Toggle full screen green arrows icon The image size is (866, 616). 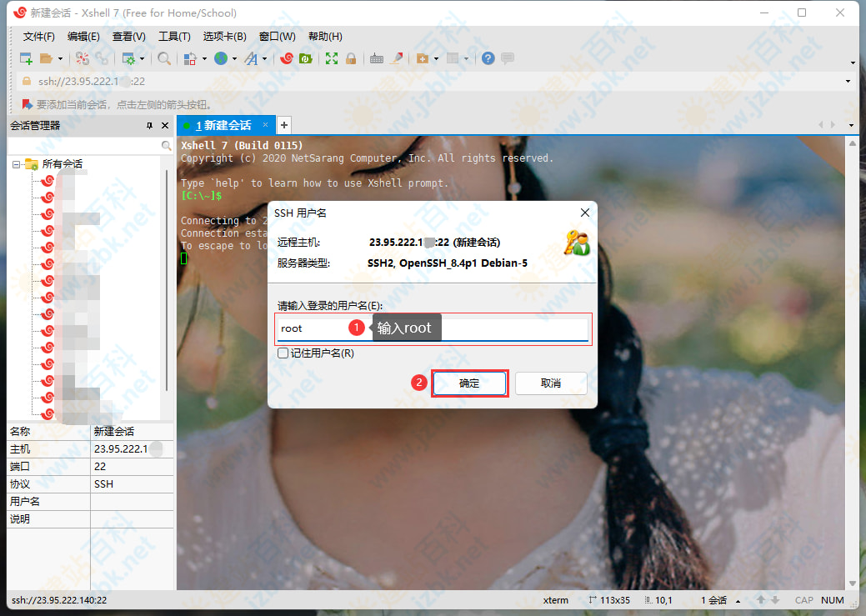pos(332,58)
